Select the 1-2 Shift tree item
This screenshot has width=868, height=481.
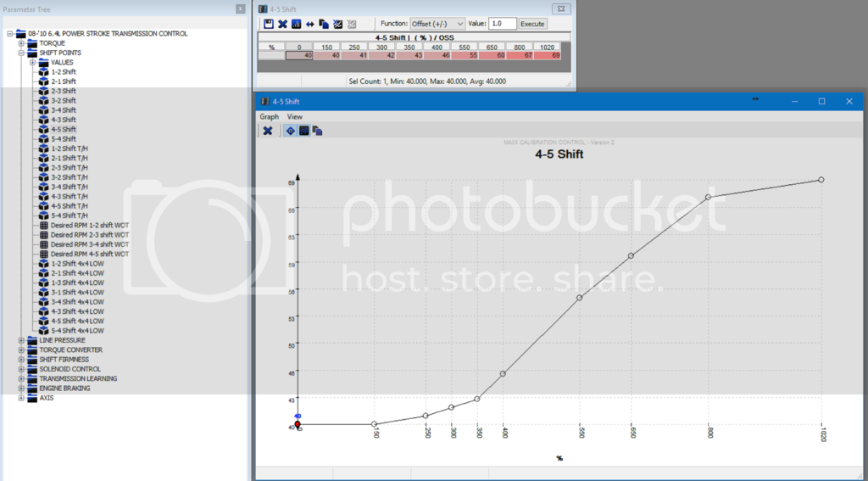[x=63, y=72]
